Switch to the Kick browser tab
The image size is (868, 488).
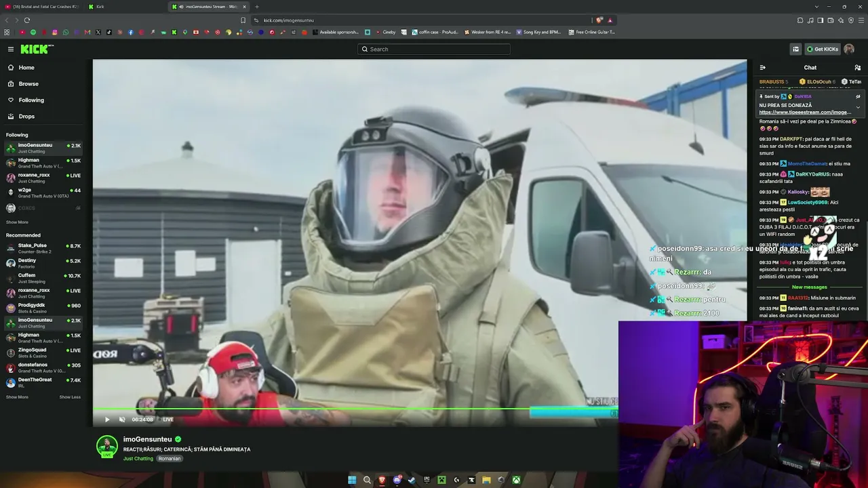(125, 7)
